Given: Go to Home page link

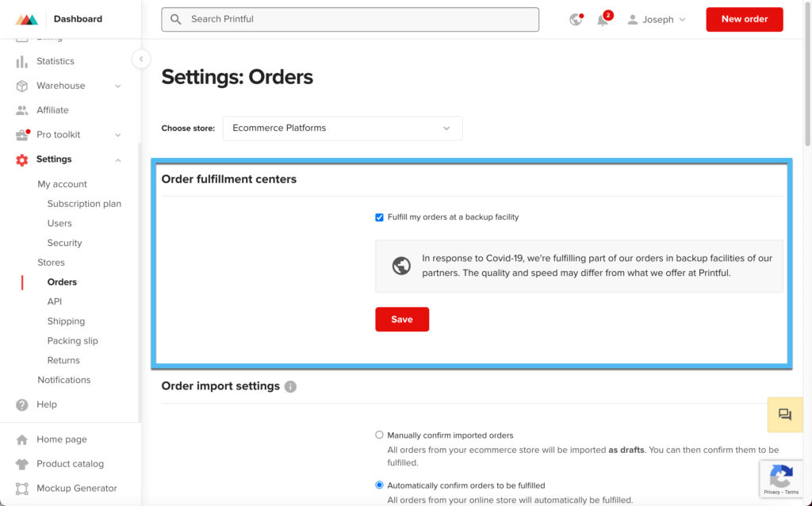Looking at the screenshot, I should click(x=62, y=439).
